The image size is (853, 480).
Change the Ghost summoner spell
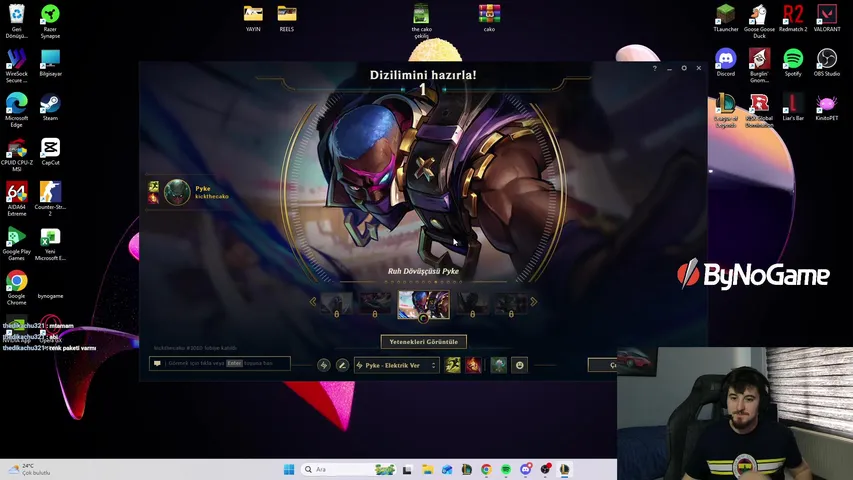coord(453,365)
